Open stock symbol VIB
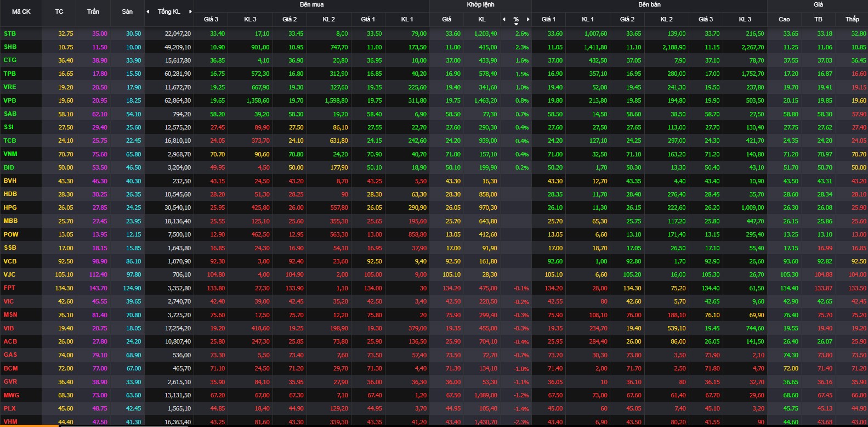 (x=9, y=328)
